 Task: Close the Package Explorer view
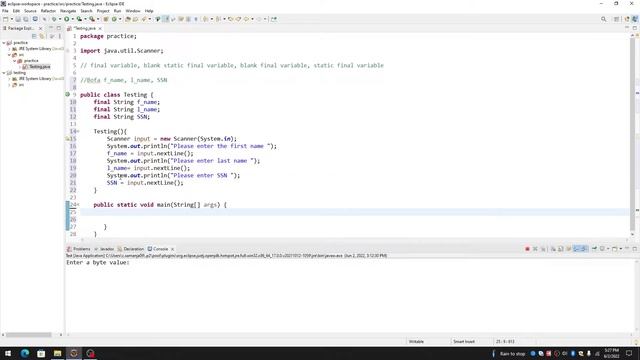click(40, 29)
